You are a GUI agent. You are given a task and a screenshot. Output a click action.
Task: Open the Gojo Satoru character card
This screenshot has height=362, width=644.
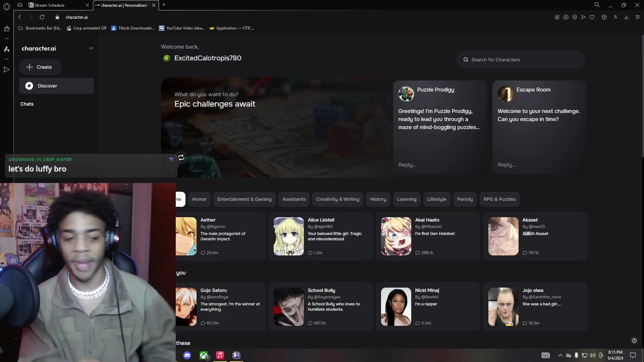click(x=220, y=307)
